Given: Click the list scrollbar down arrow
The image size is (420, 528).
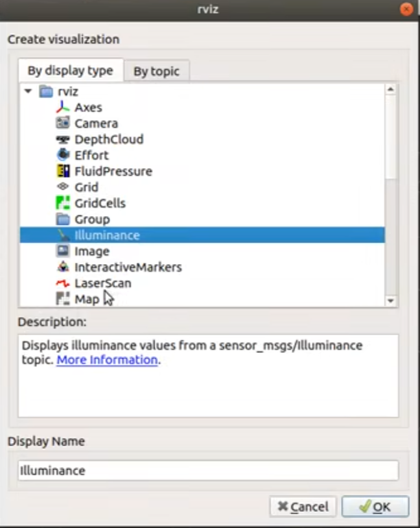Looking at the screenshot, I should click(391, 301).
